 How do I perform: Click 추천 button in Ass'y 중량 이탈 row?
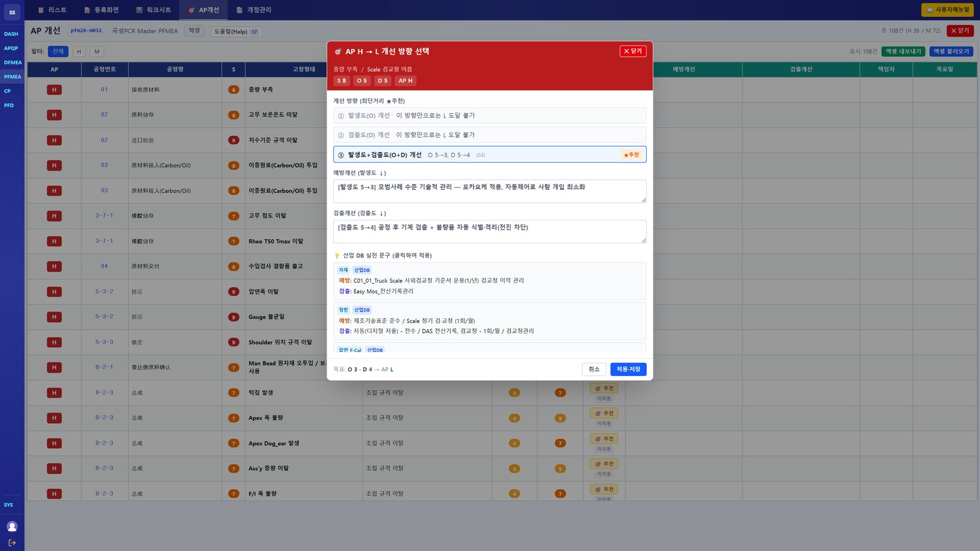coord(604,464)
